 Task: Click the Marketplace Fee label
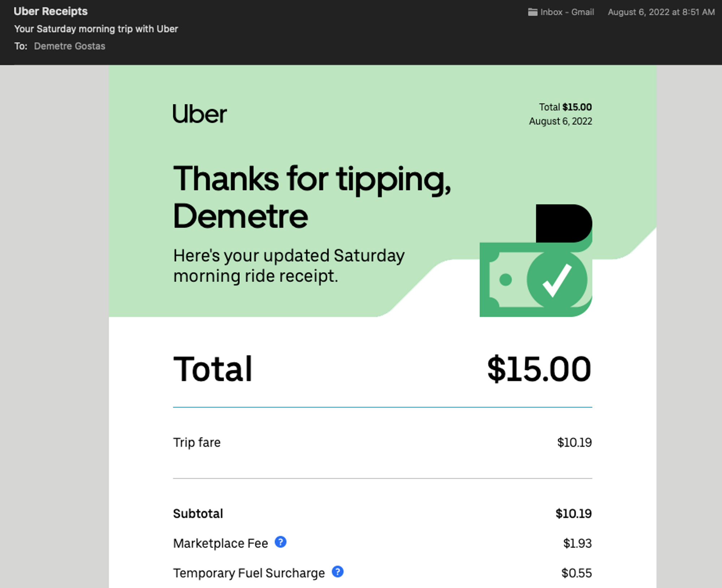click(221, 543)
